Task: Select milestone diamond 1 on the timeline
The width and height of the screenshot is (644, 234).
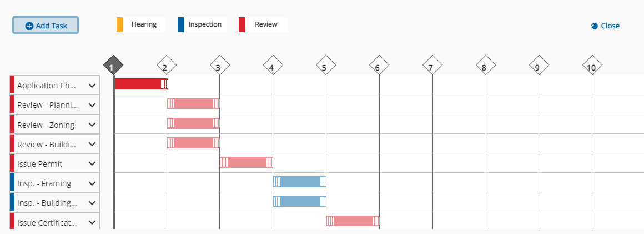Action: click(113, 66)
